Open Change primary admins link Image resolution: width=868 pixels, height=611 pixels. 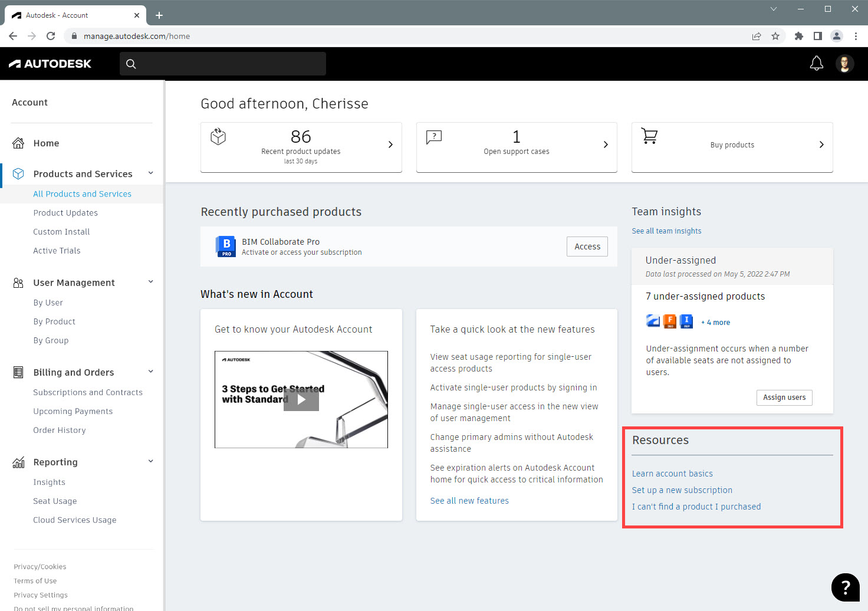pyautogui.click(x=512, y=443)
